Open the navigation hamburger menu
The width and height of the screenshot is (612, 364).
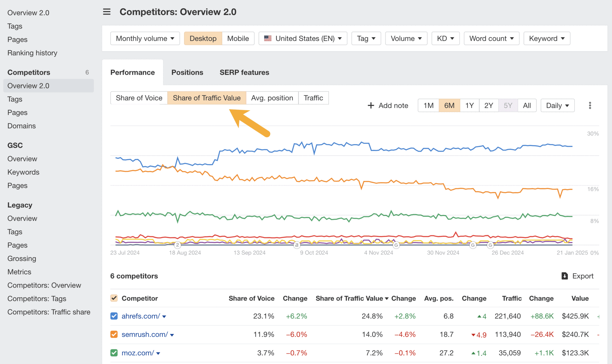click(106, 11)
